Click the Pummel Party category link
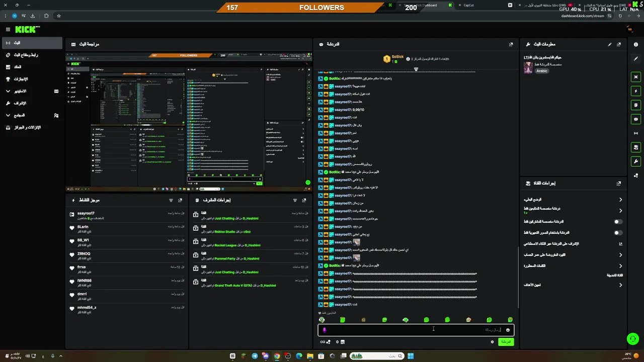 (x=225, y=258)
